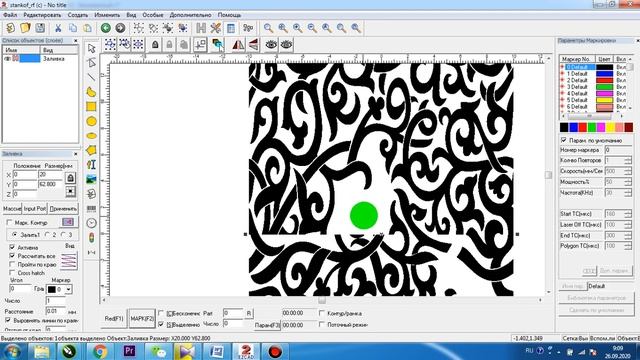Click the closed padlock Lock icon
Image resolution: width=640 pixels, height=360 pixels.
(x=155, y=45)
